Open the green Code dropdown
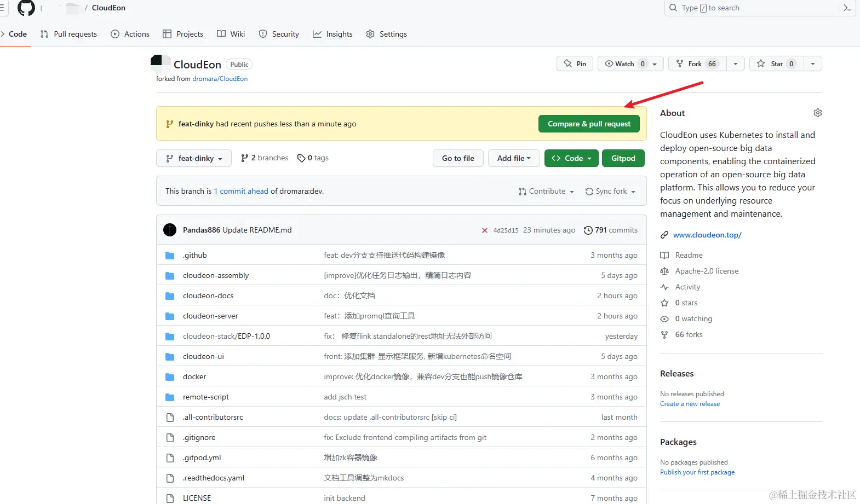This screenshot has height=504, width=860. click(571, 158)
